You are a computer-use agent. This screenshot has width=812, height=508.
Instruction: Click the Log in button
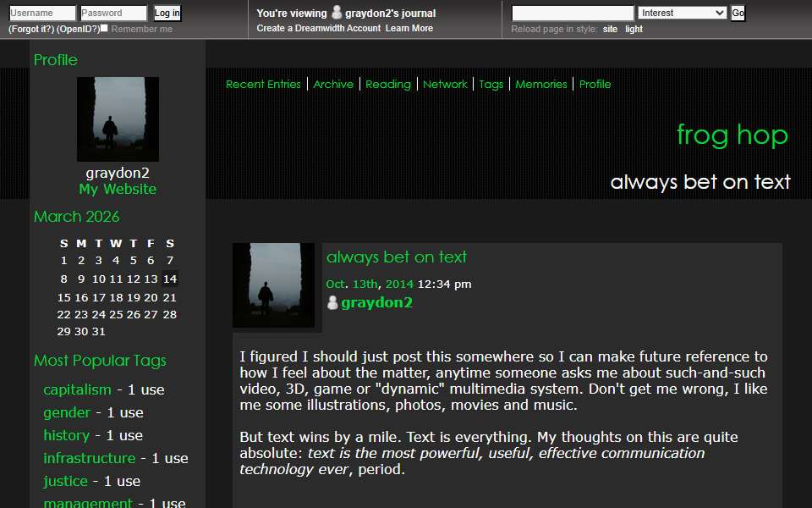click(x=167, y=13)
